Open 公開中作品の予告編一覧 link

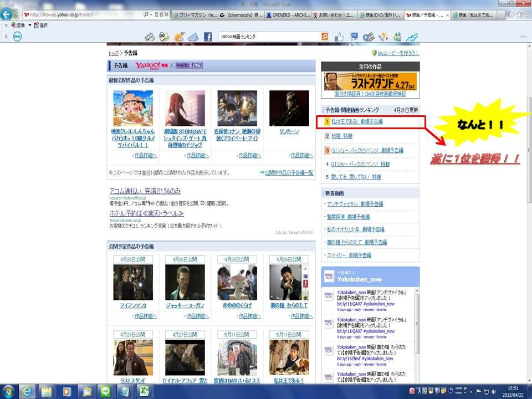[x=289, y=173]
